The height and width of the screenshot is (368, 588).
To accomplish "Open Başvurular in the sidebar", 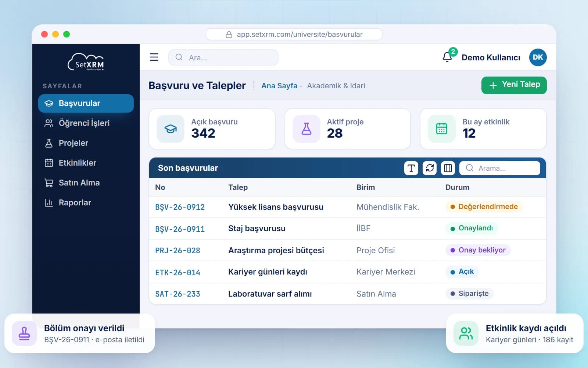I will click(86, 103).
